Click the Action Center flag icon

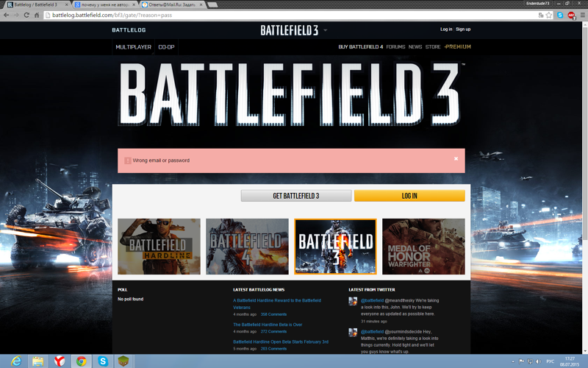521,361
